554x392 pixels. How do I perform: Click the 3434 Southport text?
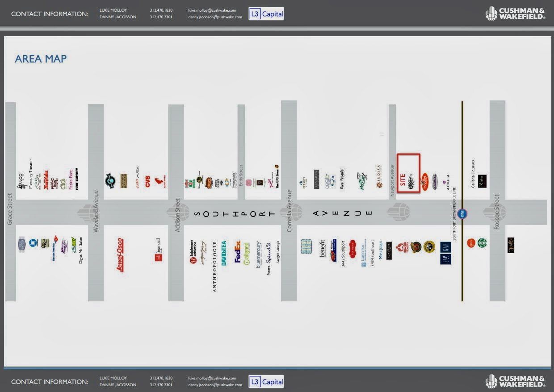pyautogui.click(x=372, y=253)
